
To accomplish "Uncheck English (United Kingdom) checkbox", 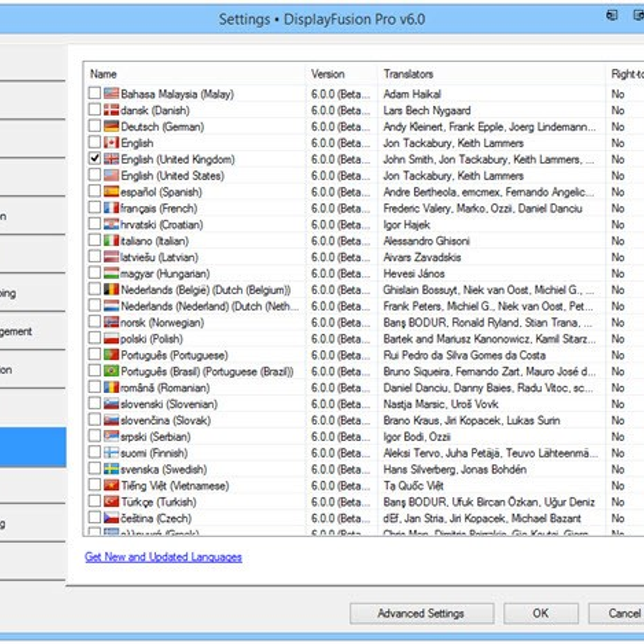I will click(x=95, y=158).
